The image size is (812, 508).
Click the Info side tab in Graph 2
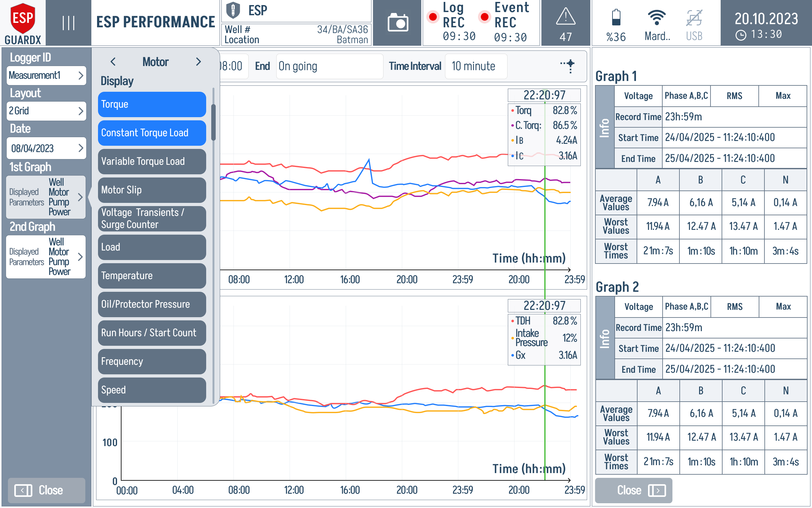pos(605,338)
